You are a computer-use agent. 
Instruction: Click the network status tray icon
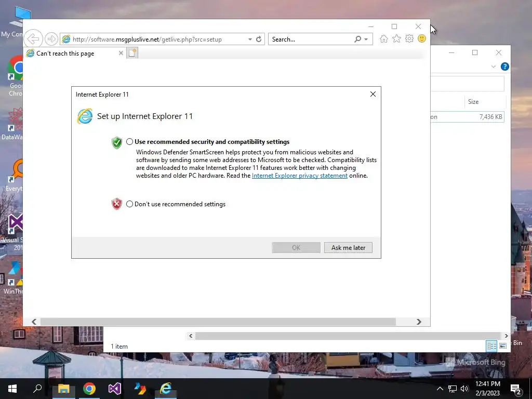453,389
